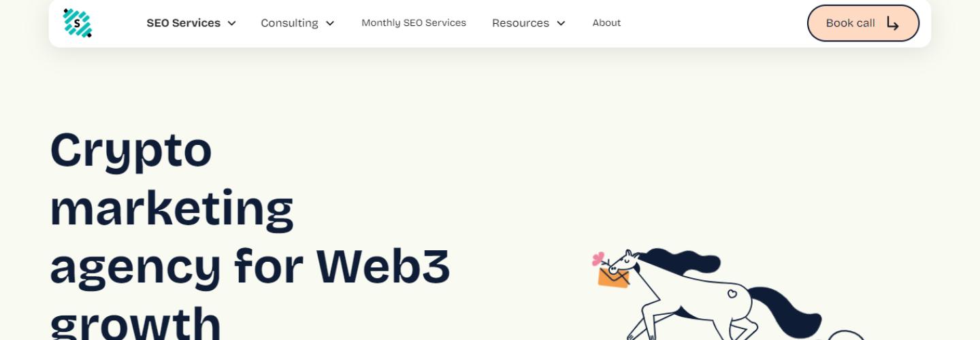Click the word growth in headline

(136, 322)
